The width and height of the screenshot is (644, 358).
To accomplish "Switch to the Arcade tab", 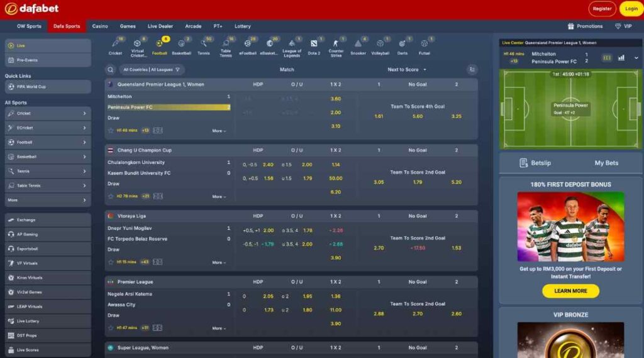I will point(193,26).
